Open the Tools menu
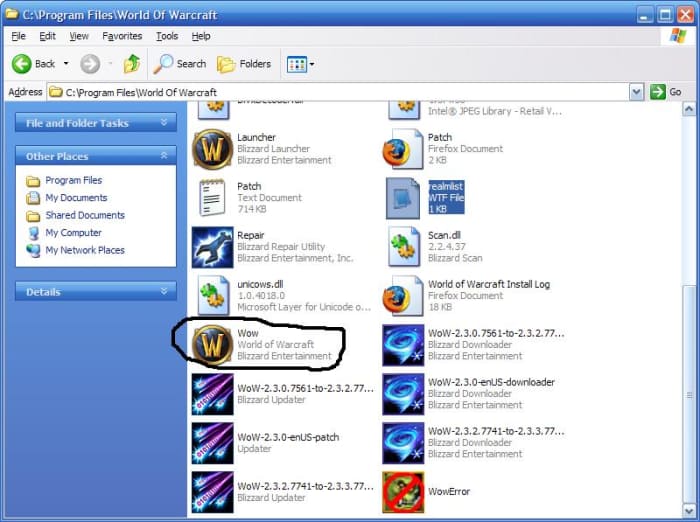The image size is (700, 522). 167,36
